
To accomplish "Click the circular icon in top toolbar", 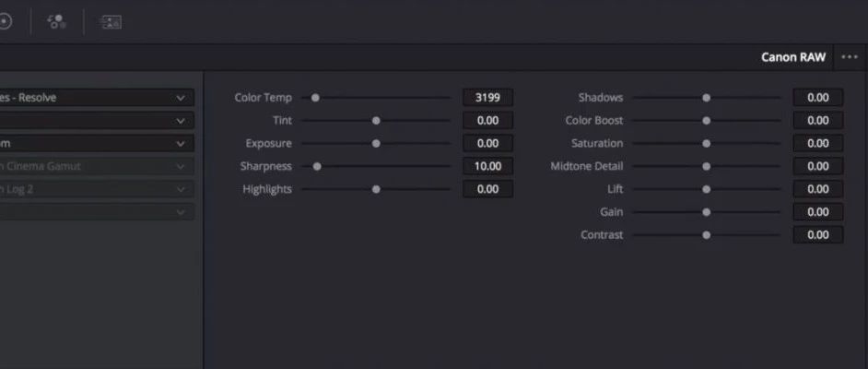I will click(5, 21).
